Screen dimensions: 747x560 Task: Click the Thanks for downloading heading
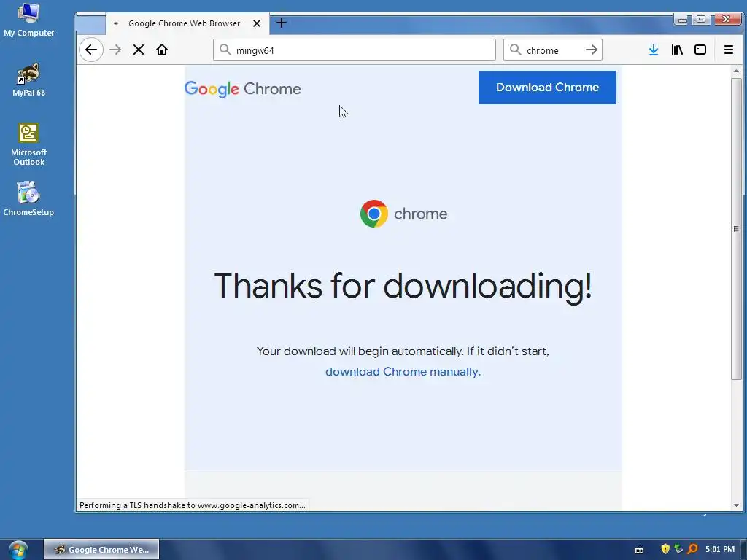click(x=403, y=286)
